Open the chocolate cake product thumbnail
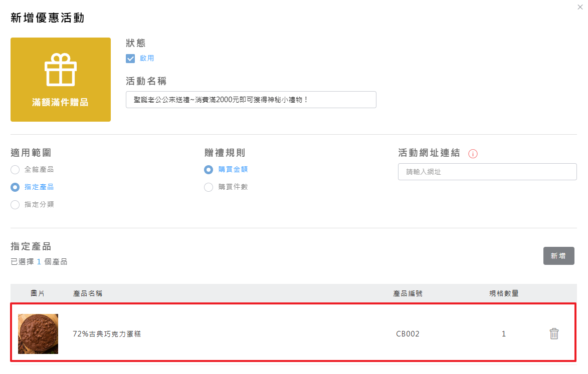Screen dimensions: 588x374 click(x=38, y=334)
